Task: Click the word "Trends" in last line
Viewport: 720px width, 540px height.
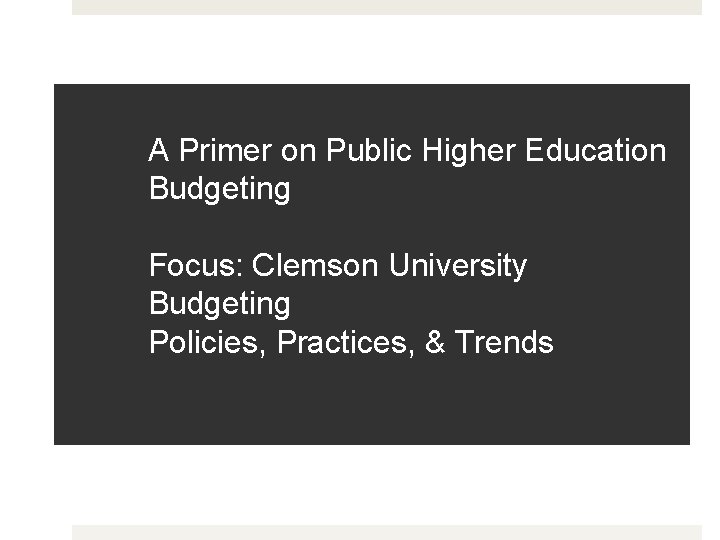Action: pyautogui.click(x=503, y=343)
